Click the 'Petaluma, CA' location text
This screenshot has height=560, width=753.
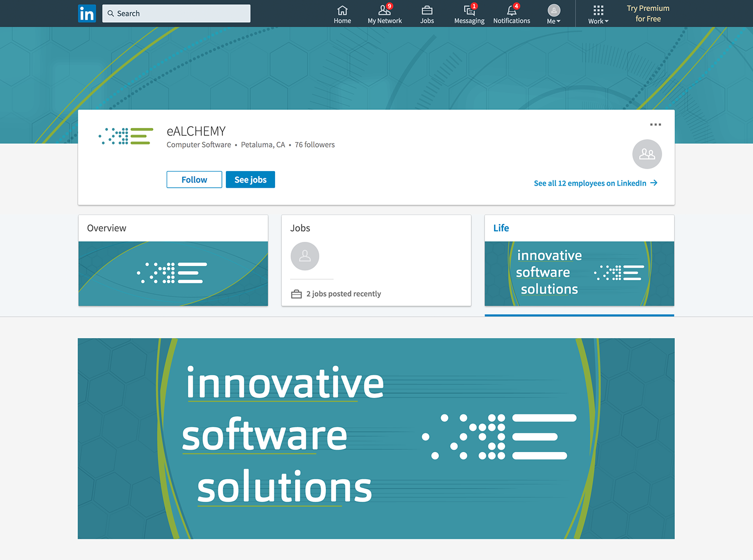pyautogui.click(x=263, y=145)
